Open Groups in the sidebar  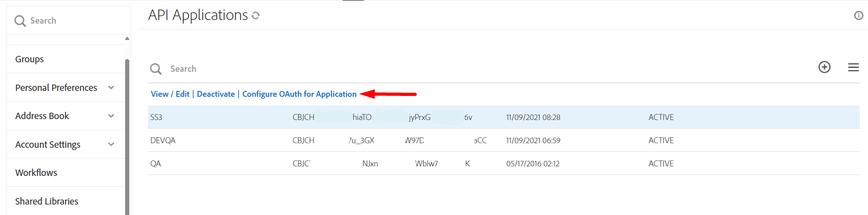(29, 59)
